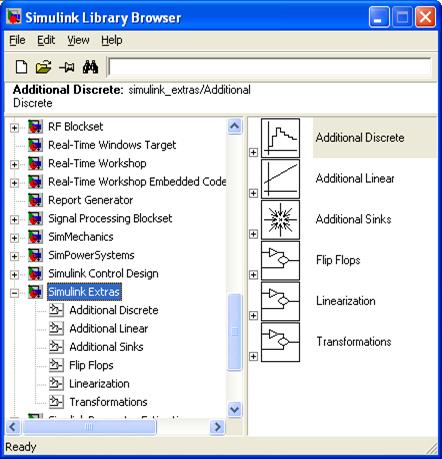Click Additional Linear label in right pane
The height and width of the screenshot is (459, 442).
point(355,179)
